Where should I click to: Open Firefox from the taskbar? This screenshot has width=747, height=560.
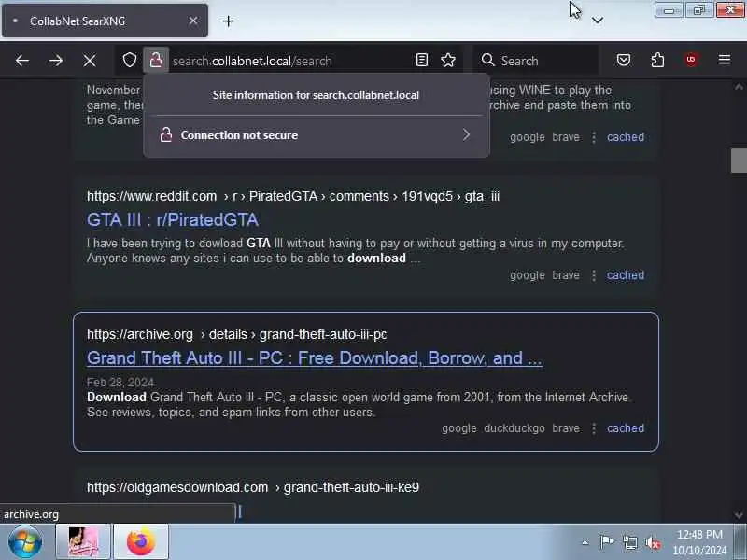141,542
